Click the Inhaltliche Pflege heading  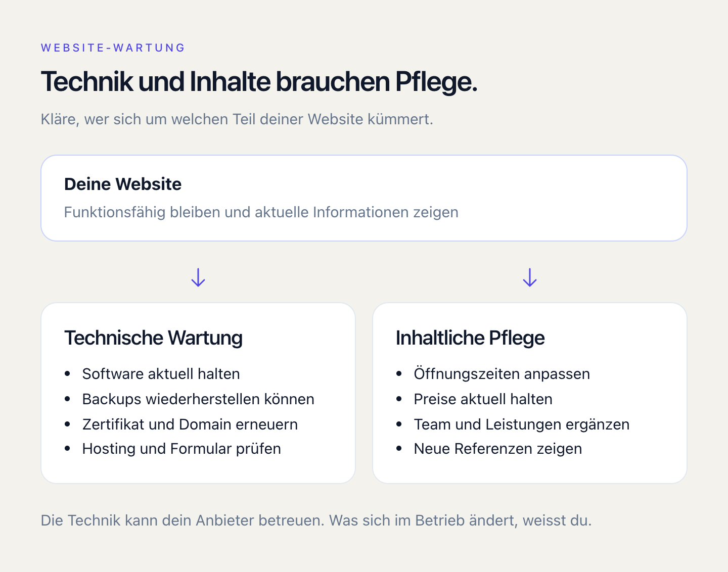click(470, 338)
